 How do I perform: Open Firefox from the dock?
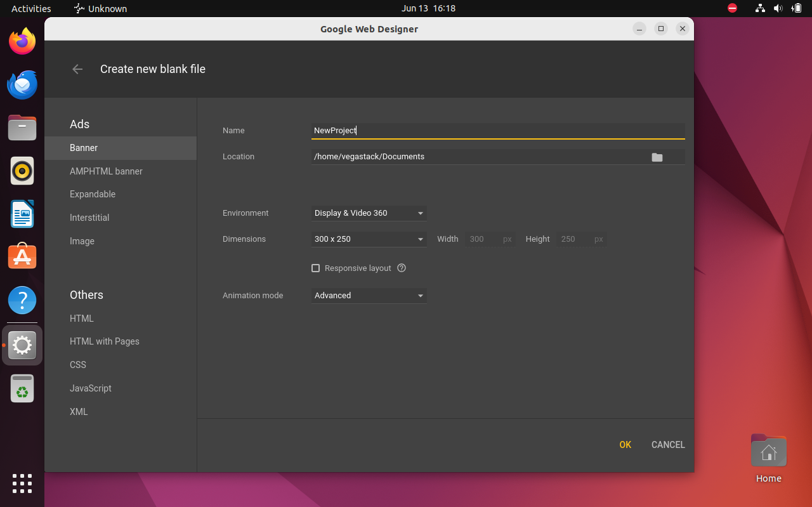(x=22, y=41)
